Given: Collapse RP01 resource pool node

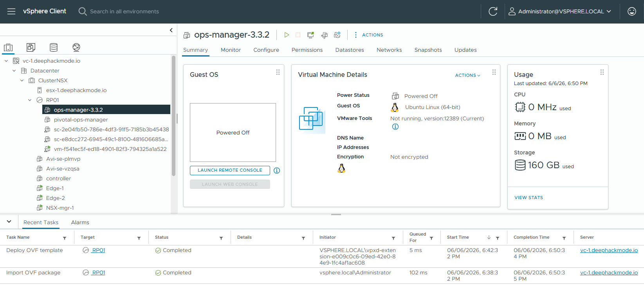Looking at the screenshot, I should click(30, 100).
